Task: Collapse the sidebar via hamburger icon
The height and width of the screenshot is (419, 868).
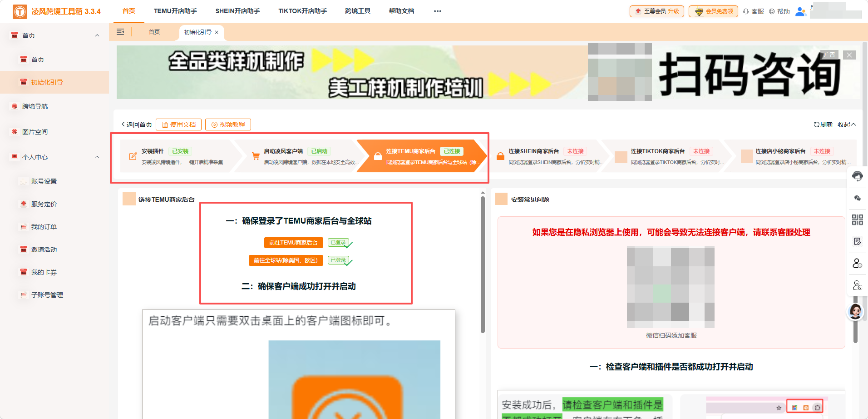Action: [120, 32]
